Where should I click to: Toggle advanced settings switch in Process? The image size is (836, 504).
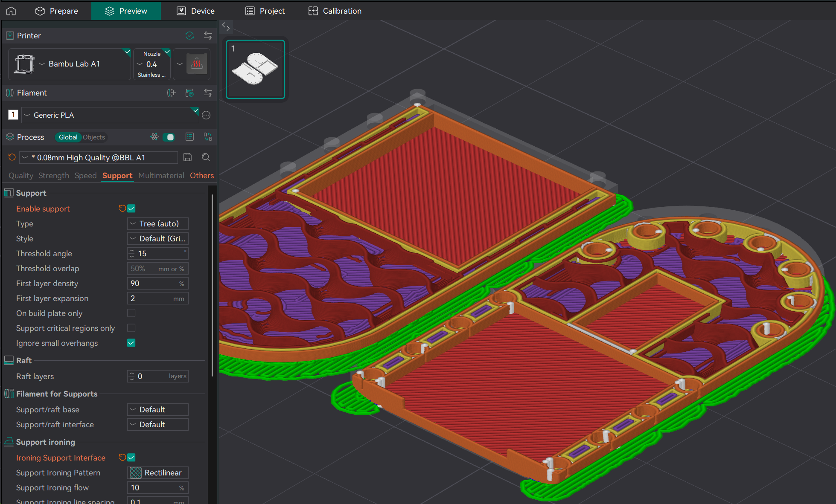coord(169,137)
